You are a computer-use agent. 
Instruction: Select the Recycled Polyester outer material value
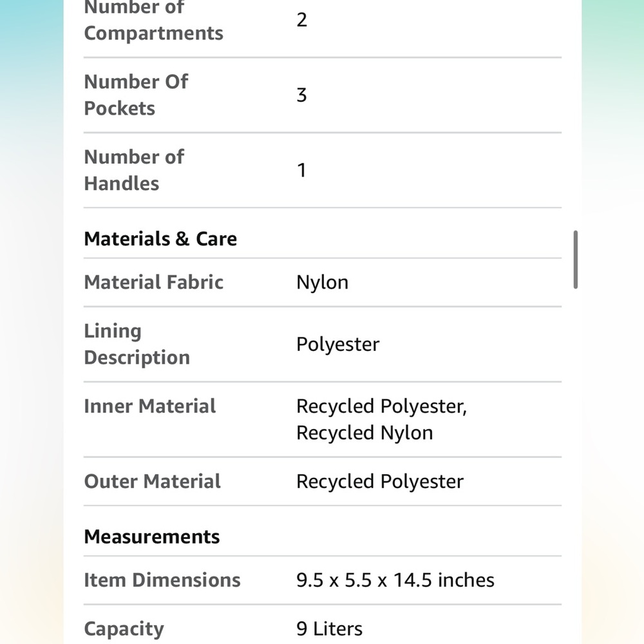pos(380,481)
